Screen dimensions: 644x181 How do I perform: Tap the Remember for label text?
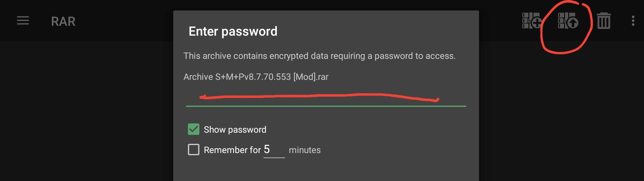232,150
